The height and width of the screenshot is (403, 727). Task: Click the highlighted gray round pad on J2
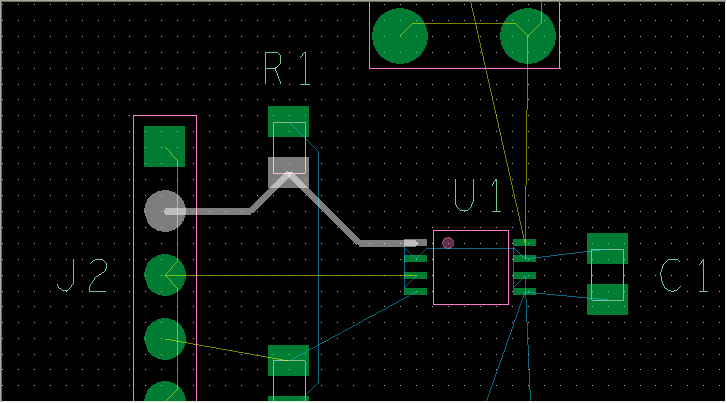(164, 211)
